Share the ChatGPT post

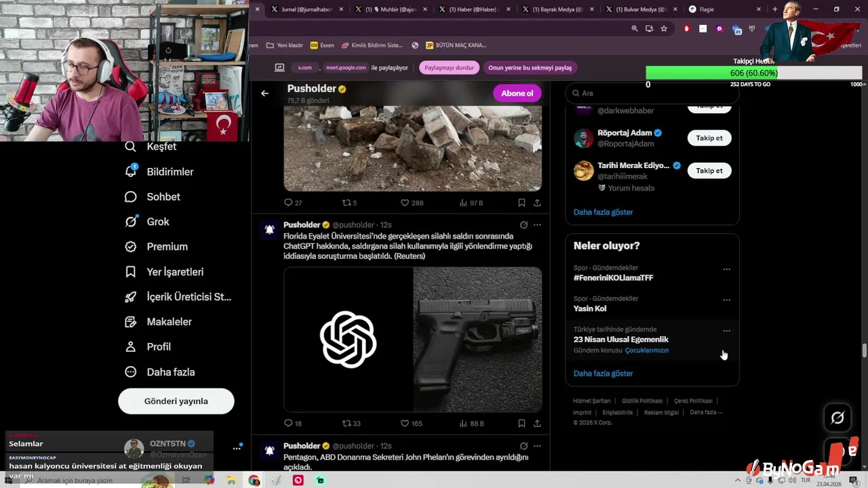coord(537,424)
